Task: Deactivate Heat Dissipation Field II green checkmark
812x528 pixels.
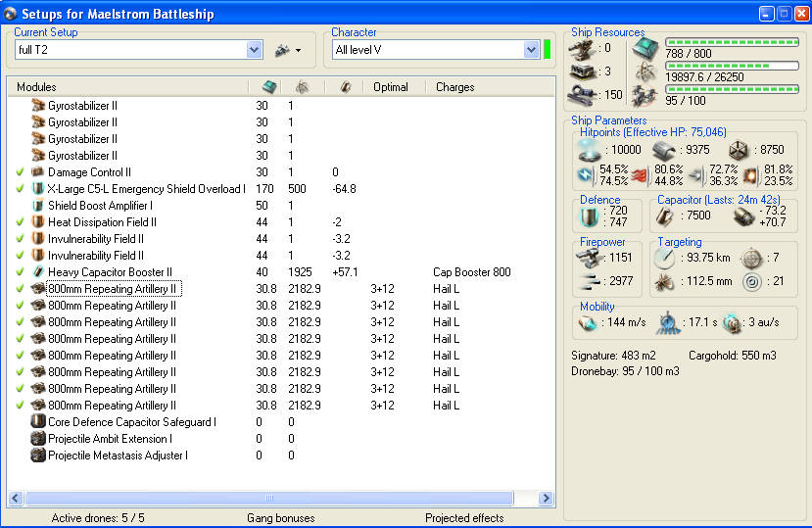Action: pyautogui.click(x=20, y=222)
